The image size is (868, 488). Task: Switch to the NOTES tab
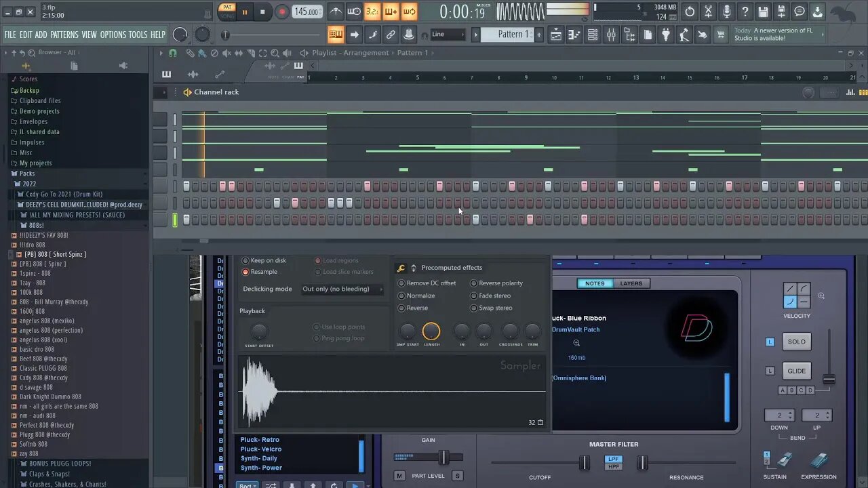coord(595,283)
